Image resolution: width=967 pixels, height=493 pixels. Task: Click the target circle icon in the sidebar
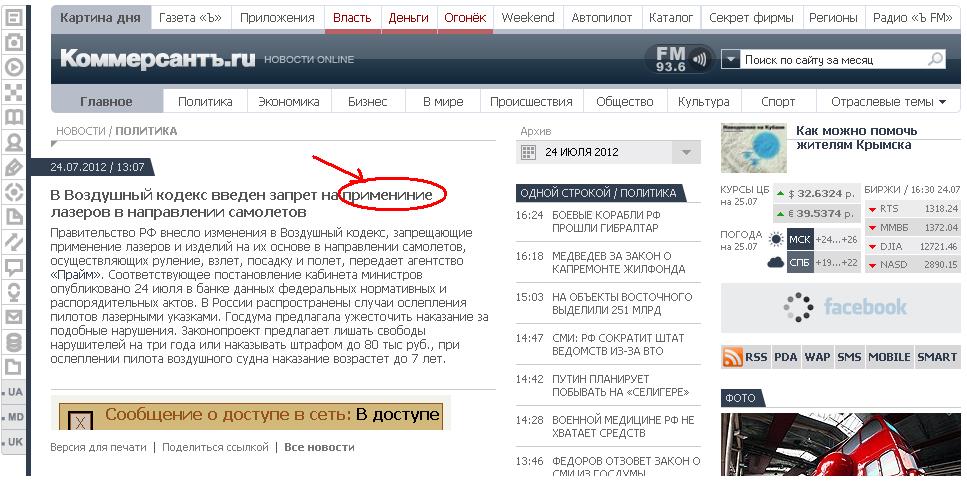coord(14,193)
